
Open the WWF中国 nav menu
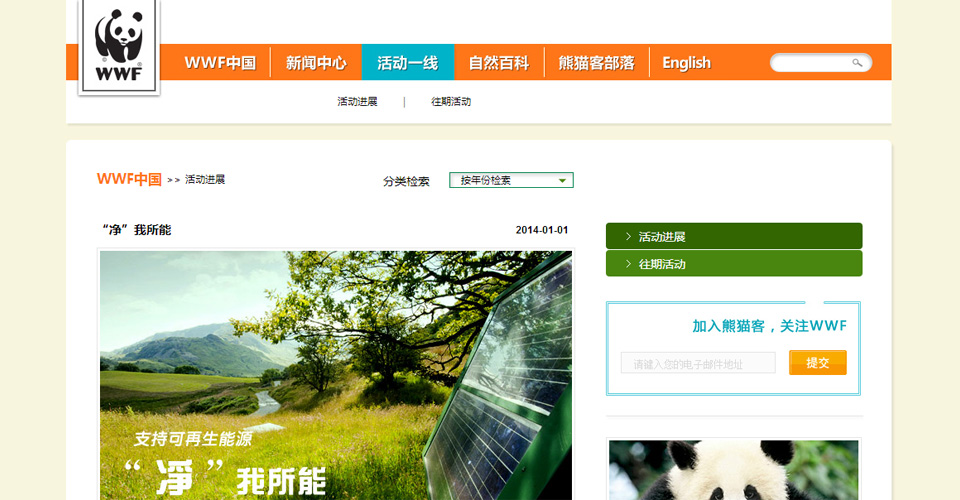click(x=220, y=62)
